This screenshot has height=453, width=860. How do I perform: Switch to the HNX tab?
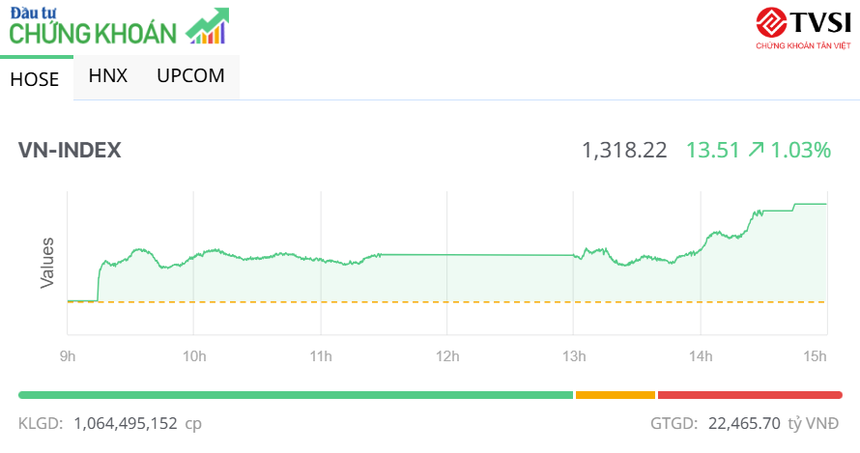(108, 76)
